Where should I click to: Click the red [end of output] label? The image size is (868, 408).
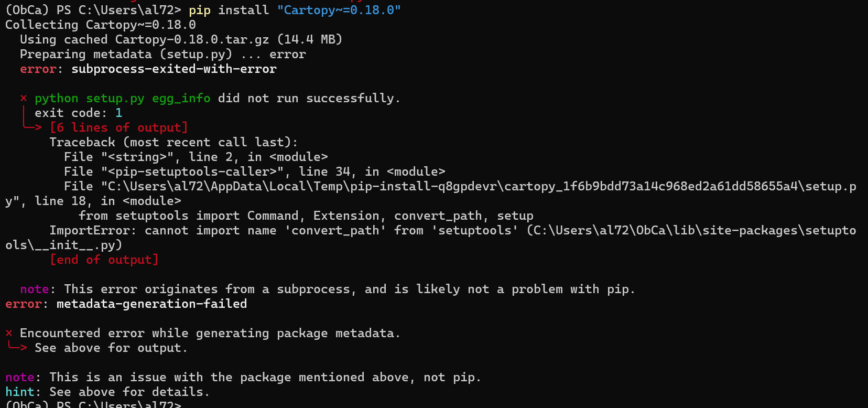[x=104, y=260]
